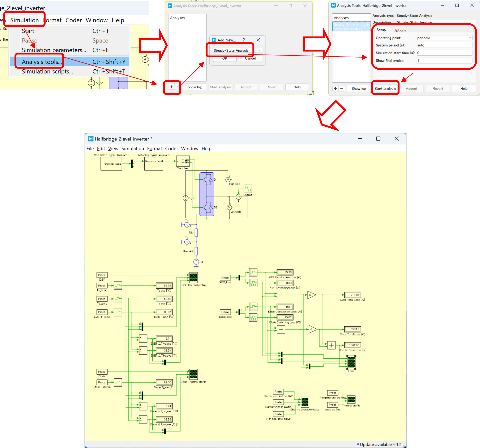
Task: Open Simulation menu in bottom window
Action: coord(133,149)
